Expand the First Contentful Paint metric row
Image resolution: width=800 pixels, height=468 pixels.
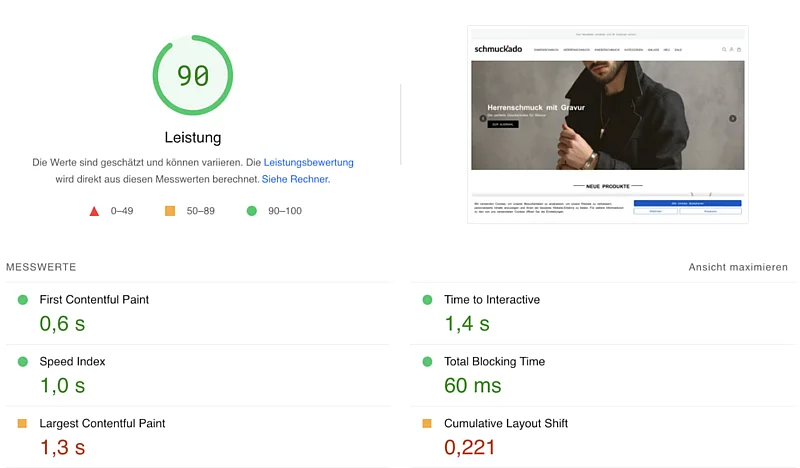coord(94,300)
